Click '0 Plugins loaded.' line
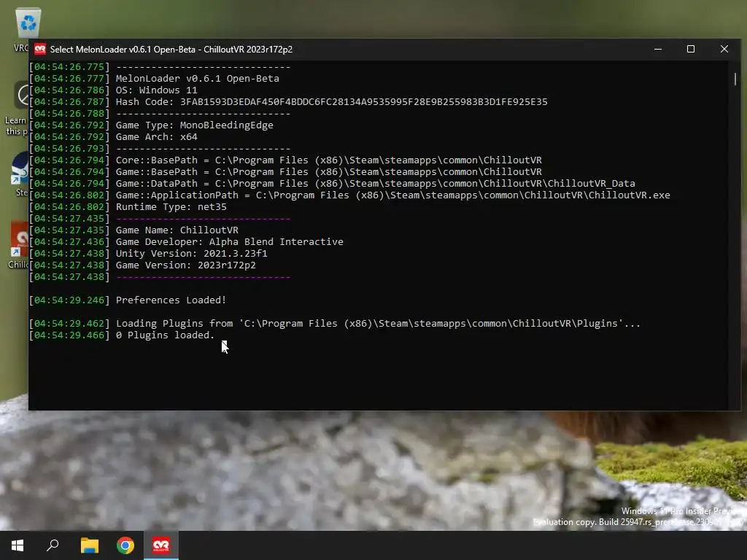747x560 pixels. 166,335
